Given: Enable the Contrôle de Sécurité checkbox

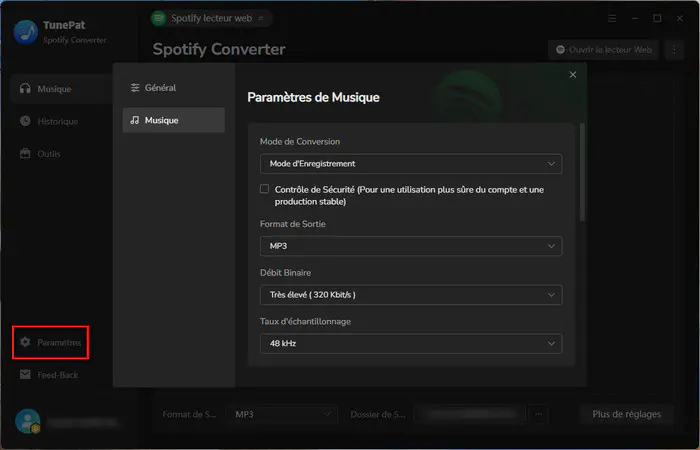Looking at the screenshot, I should click(264, 189).
